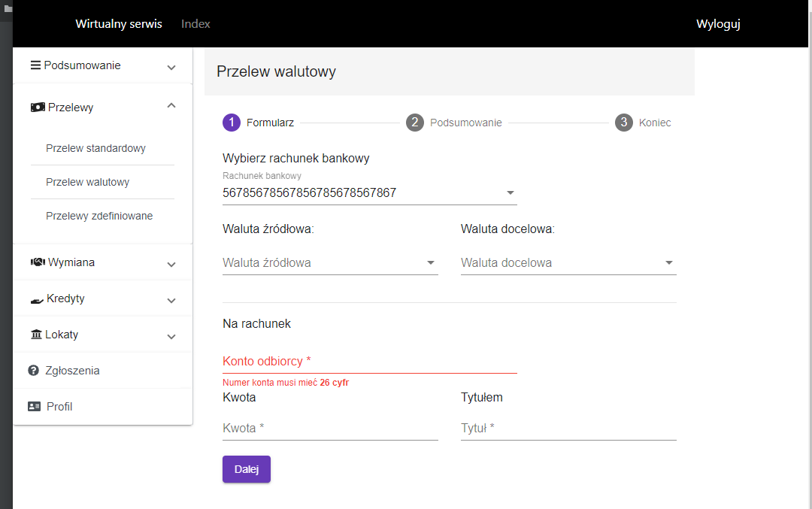The width and height of the screenshot is (812, 509).
Task: Click the Wymiana handshake icon
Action: pyautogui.click(x=38, y=262)
